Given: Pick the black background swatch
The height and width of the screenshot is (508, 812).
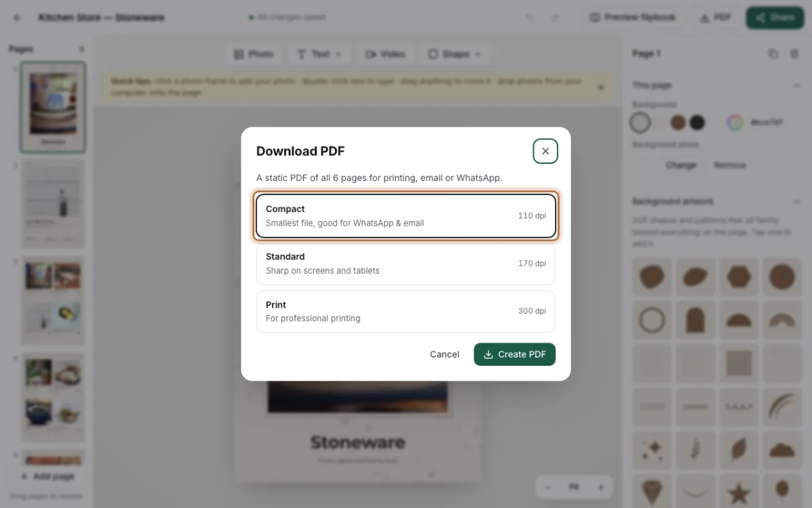Looking at the screenshot, I should click(x=697, y=123).
